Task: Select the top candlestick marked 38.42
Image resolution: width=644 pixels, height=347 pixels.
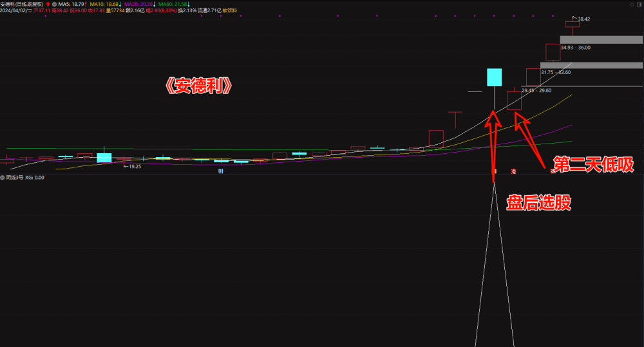Action: pyautogui.click(x=572, y=24)
